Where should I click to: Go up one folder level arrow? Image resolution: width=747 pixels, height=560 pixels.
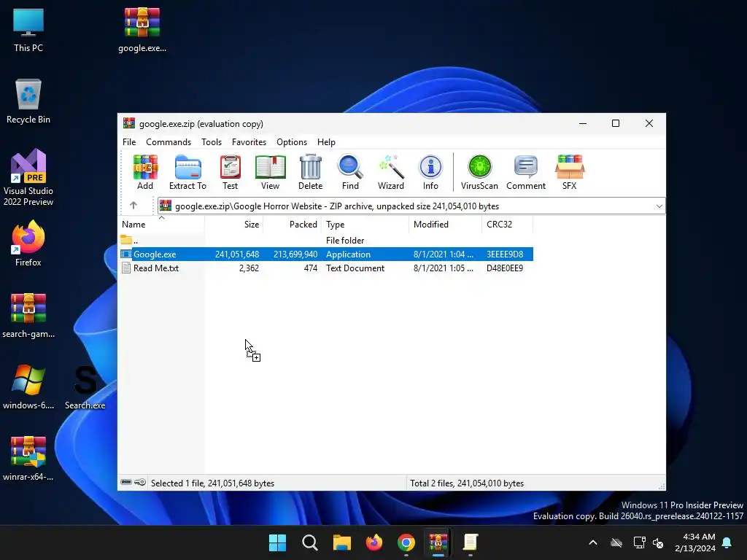(133, 205)
